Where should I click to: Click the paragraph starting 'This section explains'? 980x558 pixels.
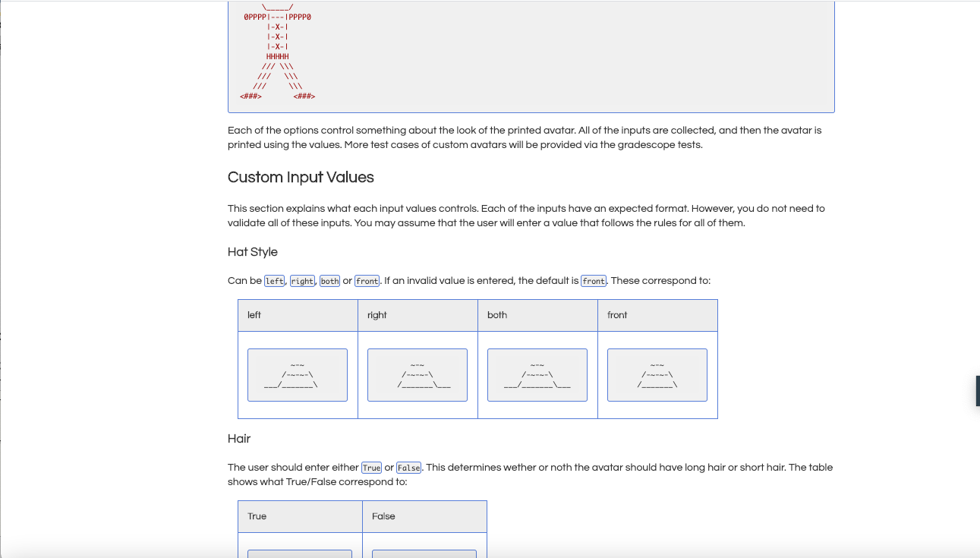point(526,216)
